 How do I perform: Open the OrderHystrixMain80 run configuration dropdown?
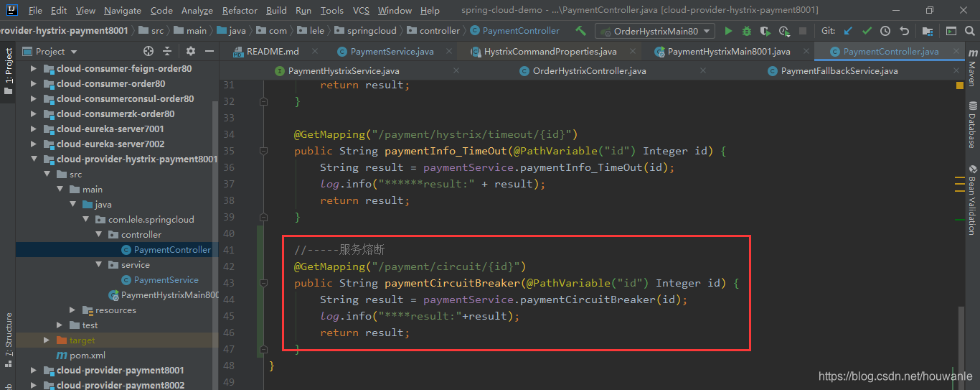point(654,31)
